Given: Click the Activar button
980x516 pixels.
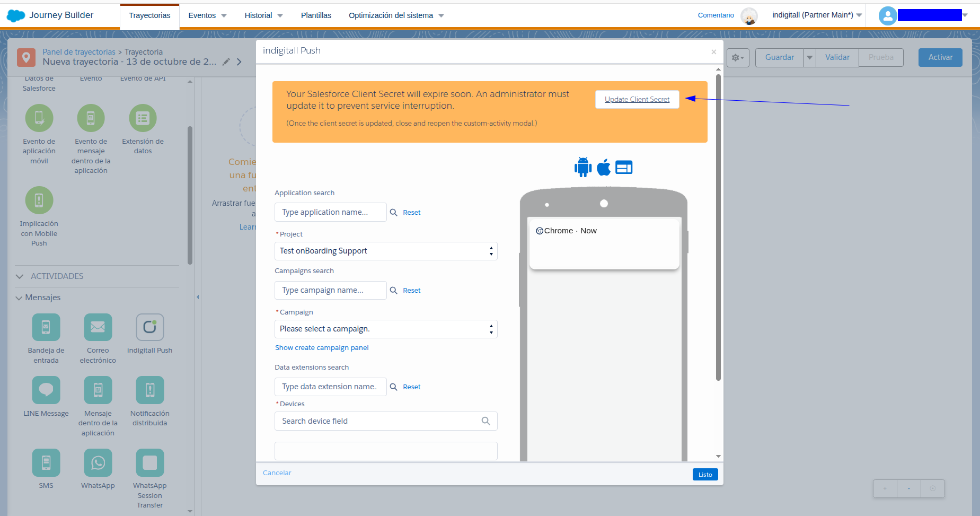Looking at the screenshot, I should tap(940, 57).
